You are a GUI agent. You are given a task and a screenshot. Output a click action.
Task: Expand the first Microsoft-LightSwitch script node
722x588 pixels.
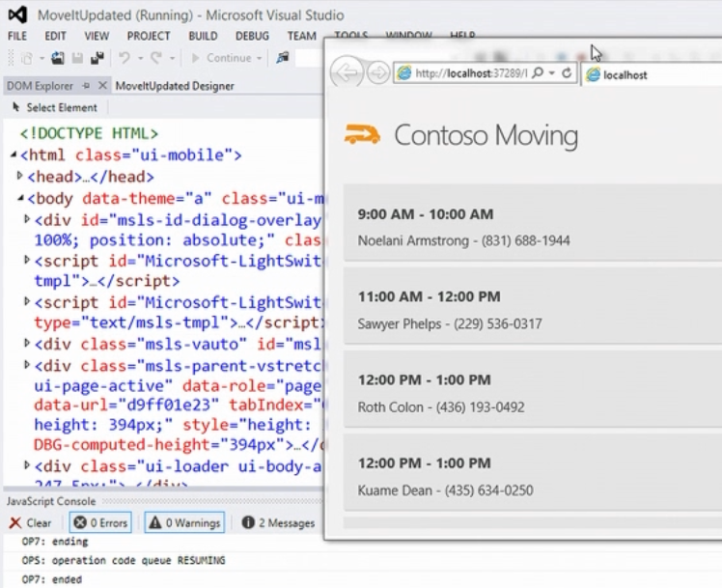tap(27, 260)
